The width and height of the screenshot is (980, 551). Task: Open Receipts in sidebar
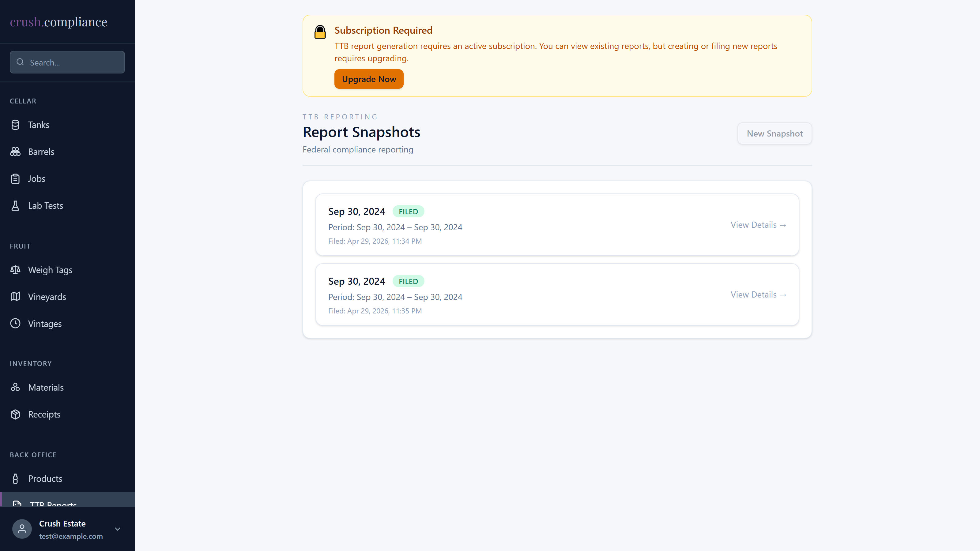click(67, 414)
